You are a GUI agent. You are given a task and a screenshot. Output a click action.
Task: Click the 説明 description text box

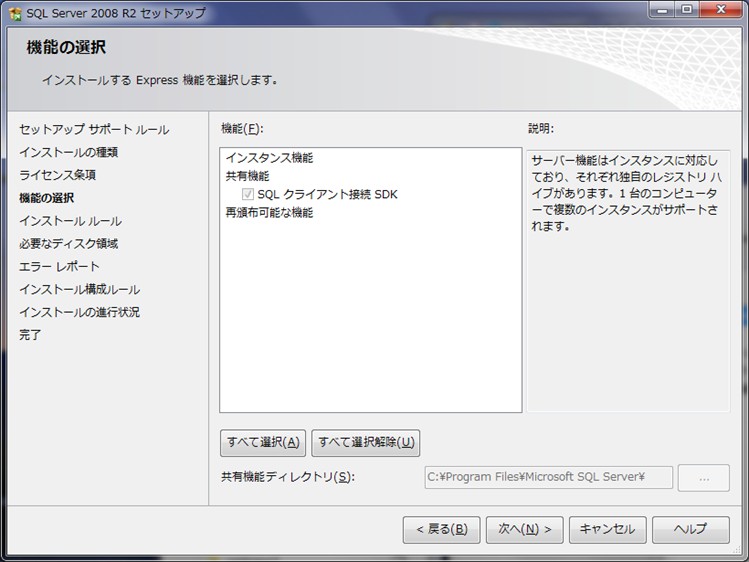(x=628, y=281)
